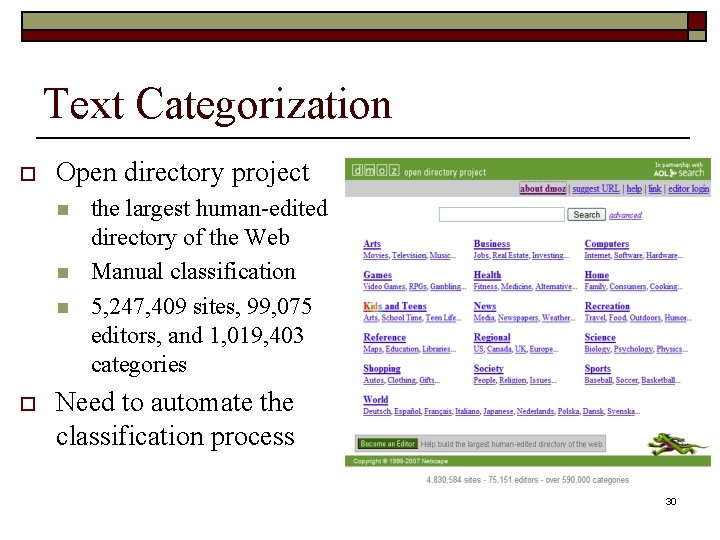Click the Soccer subcategory link
This screenshot has width=720, height=540.
coord(626,381)
